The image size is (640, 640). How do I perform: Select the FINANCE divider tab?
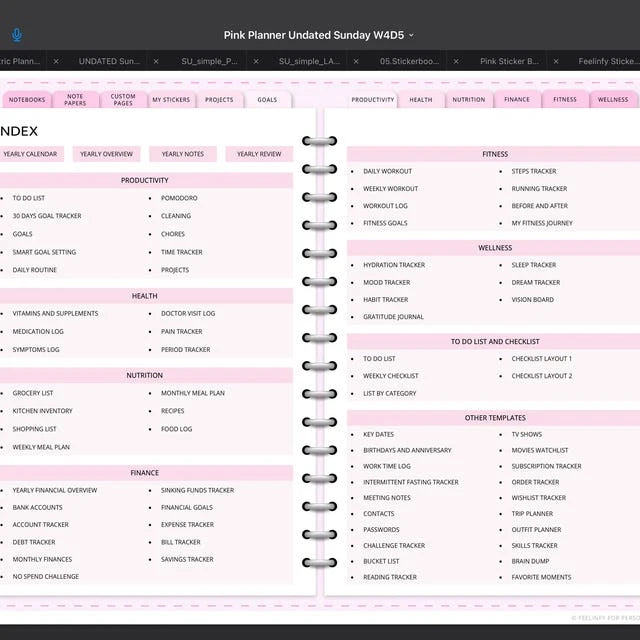517,99
